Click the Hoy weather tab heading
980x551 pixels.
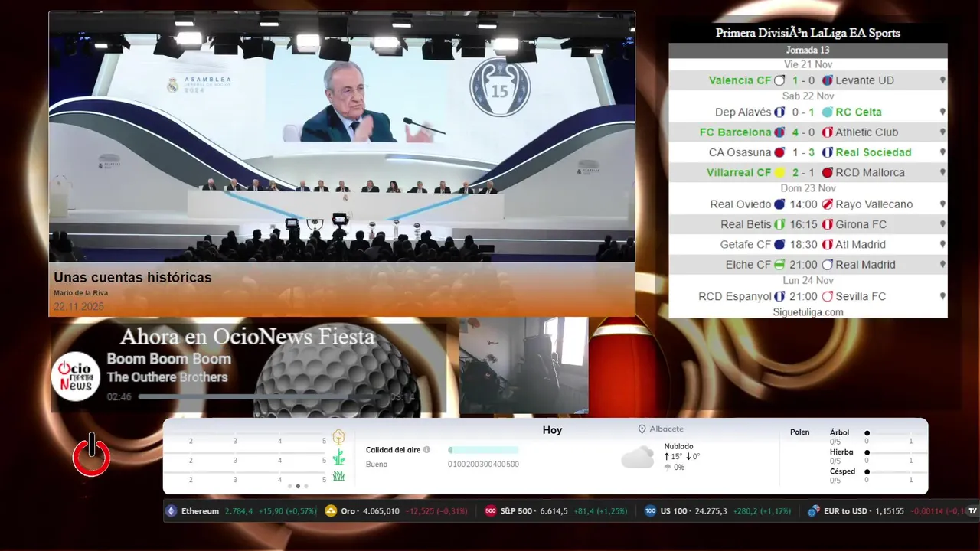coord(552,430)
